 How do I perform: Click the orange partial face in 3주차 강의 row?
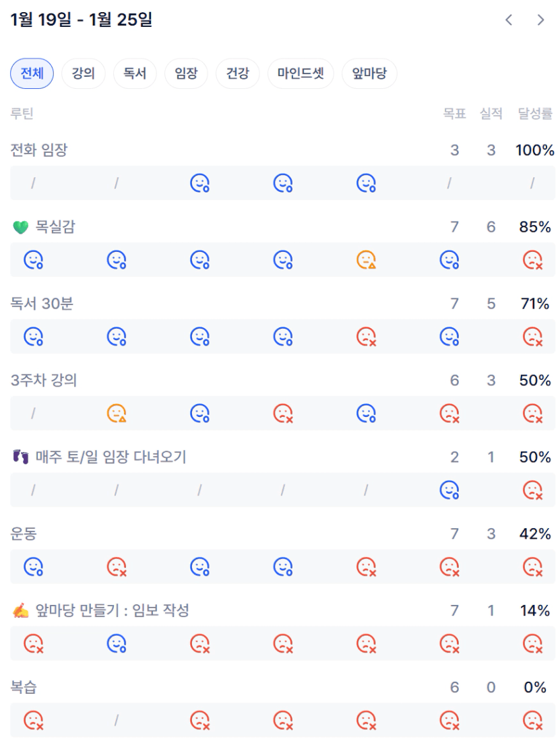117,413
